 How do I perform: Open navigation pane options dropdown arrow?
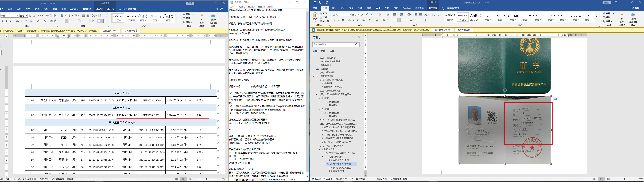[x=351, y=37]
